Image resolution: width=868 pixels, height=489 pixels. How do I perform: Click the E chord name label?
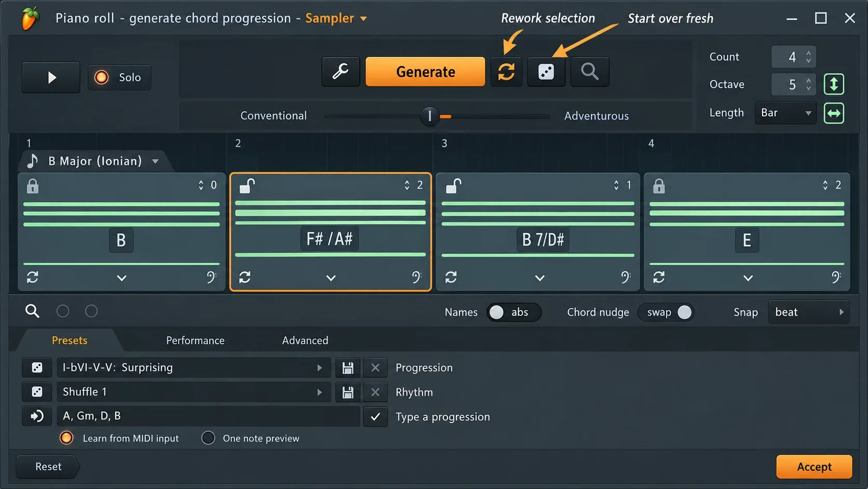click(x=747, y=240)
